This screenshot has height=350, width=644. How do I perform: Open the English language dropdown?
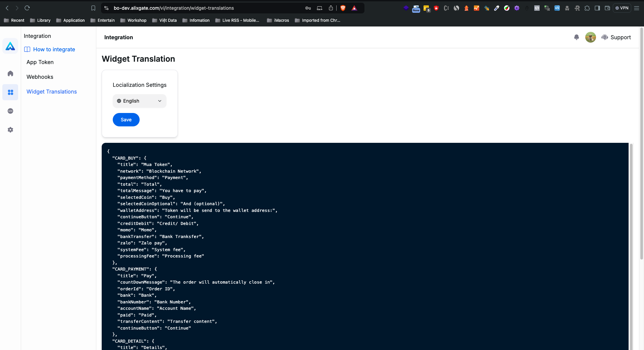[x=139, y=101]
